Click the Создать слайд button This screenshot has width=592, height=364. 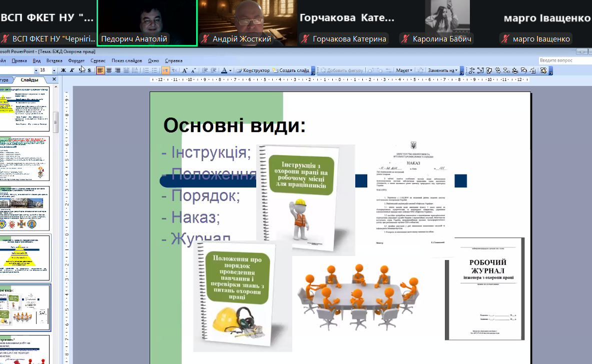pyautogui.click(x=292, y=70)
